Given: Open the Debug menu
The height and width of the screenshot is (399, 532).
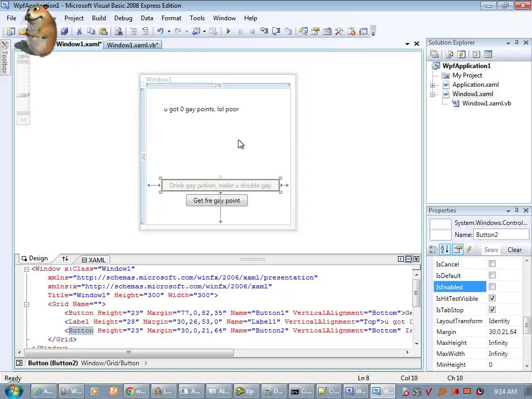Looking at the screenshot, I should pos(123,18).
